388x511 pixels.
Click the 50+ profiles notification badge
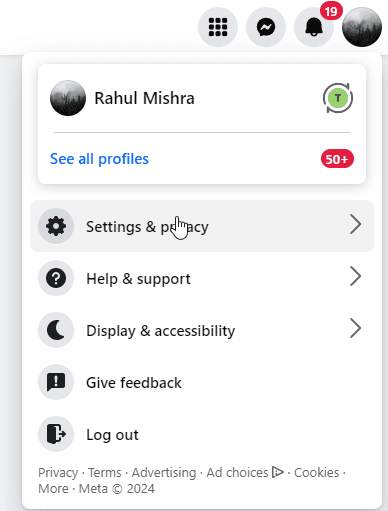point(337,159)
